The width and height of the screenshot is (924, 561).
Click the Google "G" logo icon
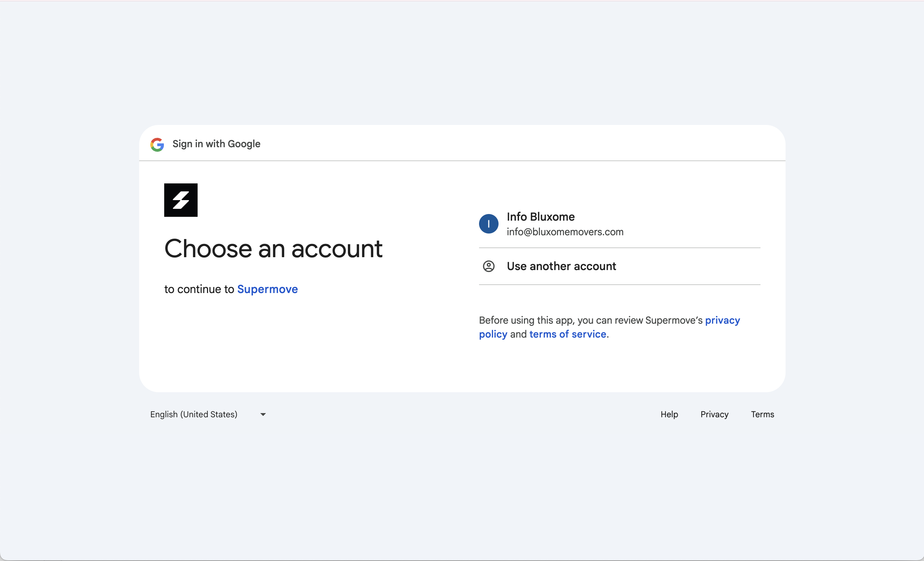coord(157,144)
